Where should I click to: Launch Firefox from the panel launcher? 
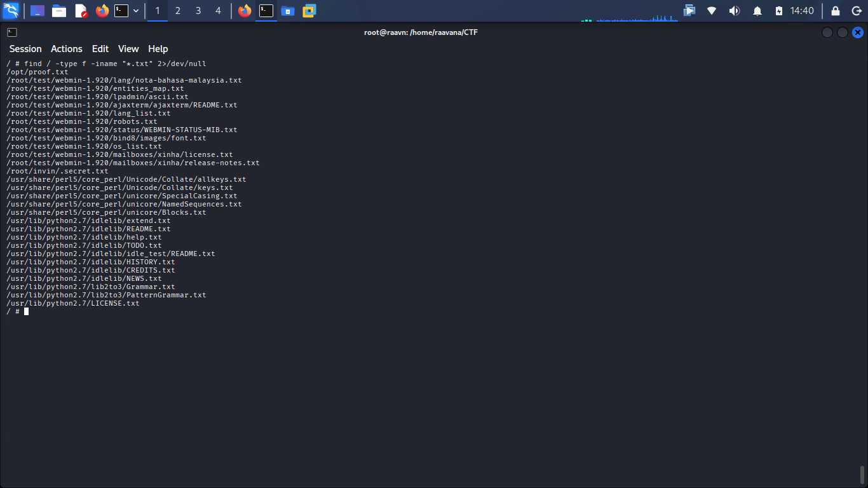click(x=102, y=11)
